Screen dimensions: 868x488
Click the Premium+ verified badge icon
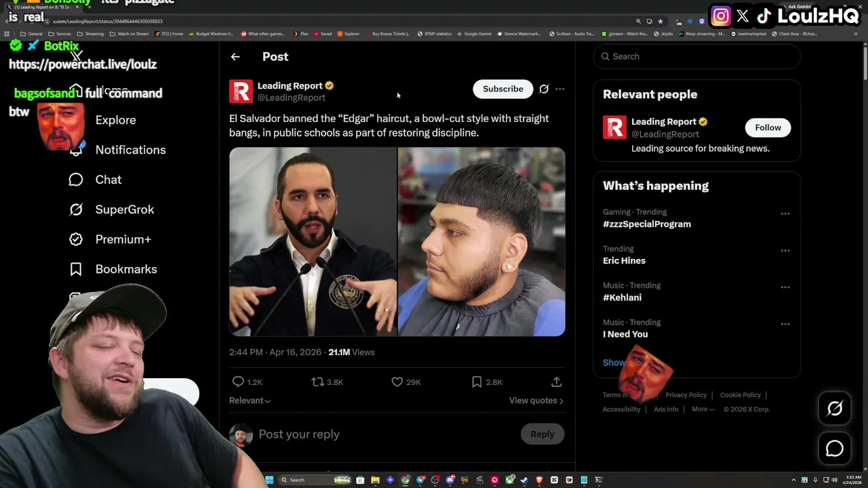coord(76,239)
